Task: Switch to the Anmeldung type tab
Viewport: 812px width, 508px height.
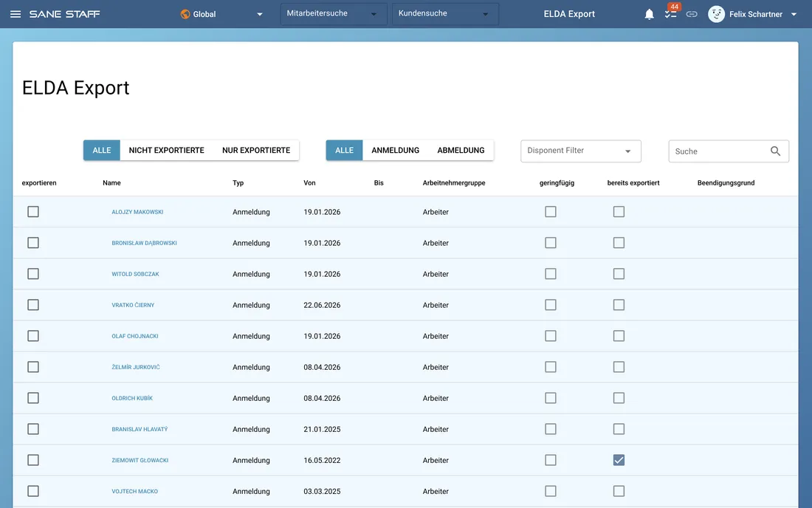Action: click(x=395, y=150)
